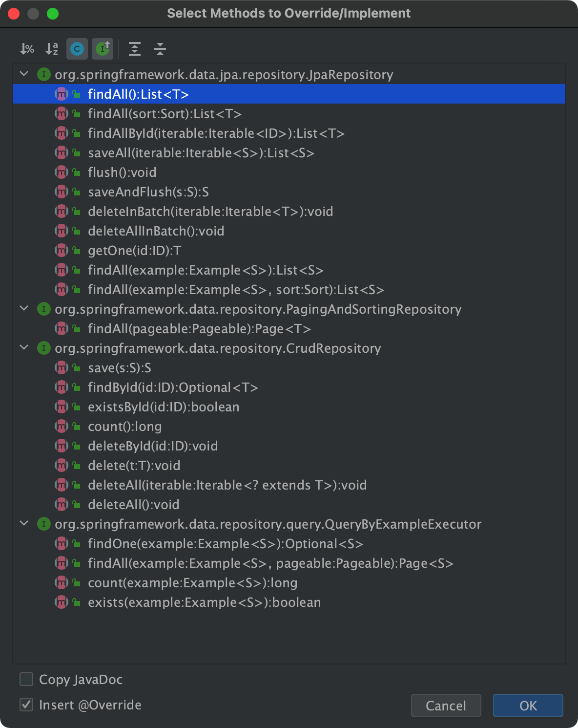Enable the Copy JavaDoc checkbox
578x728 pixels.
point(26,679)
